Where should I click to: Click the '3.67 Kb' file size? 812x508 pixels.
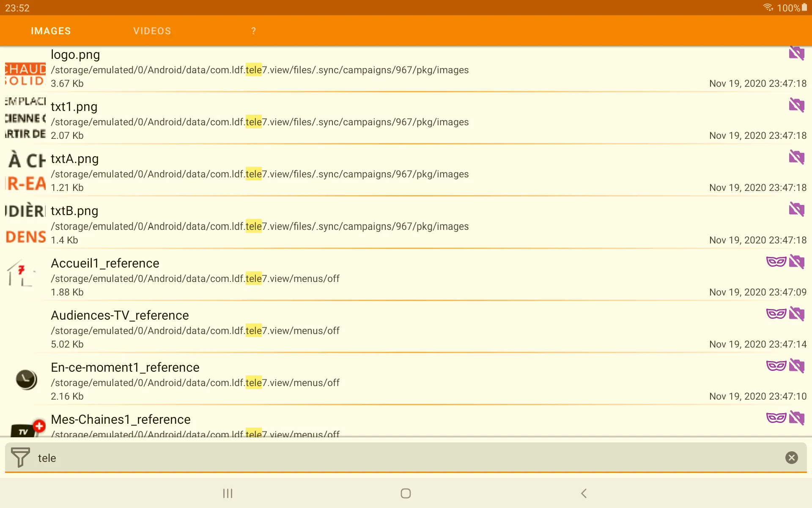pos(67,83)
